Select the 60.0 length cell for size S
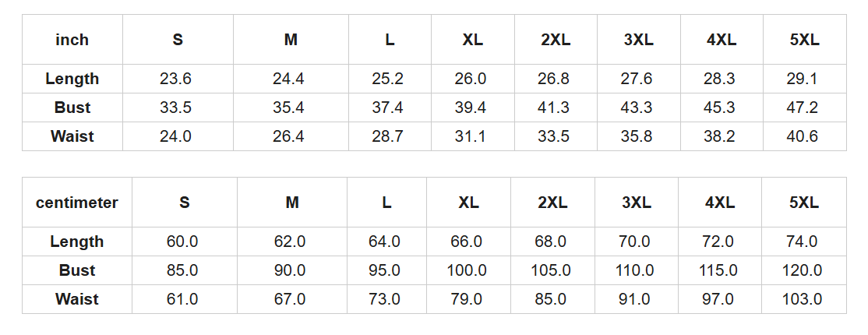 point(183,242)
